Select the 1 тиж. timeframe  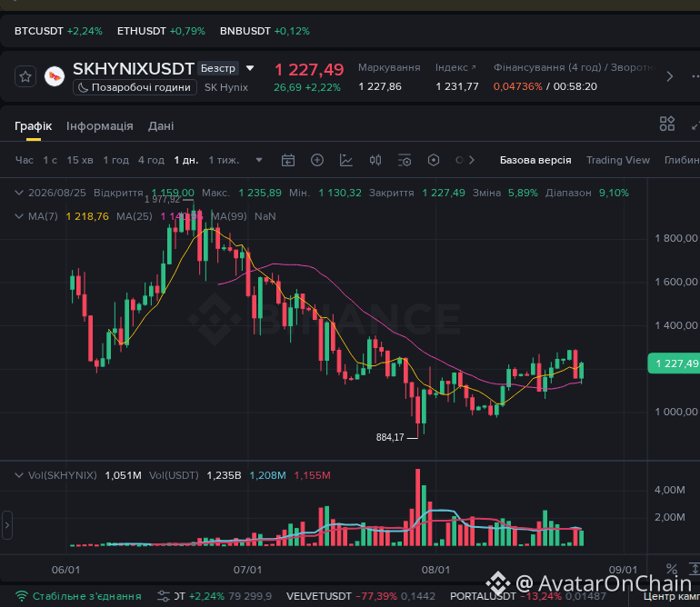[225, 160]
